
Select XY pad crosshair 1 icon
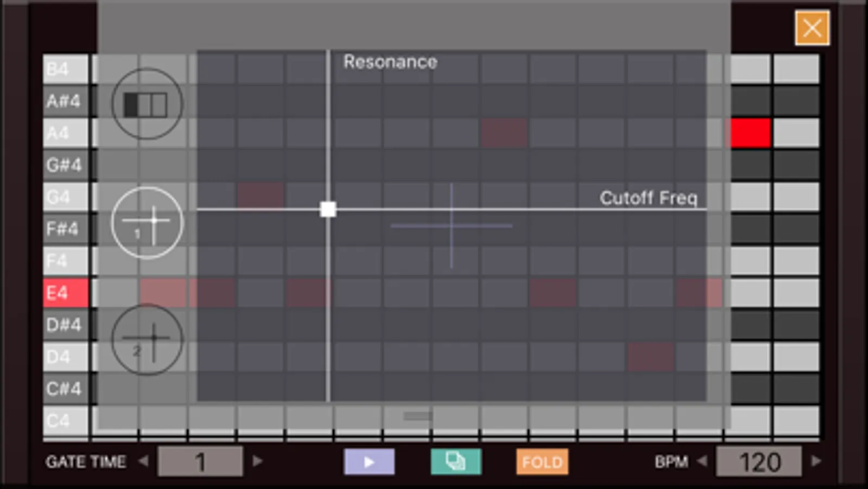click(x=147, y=222)
